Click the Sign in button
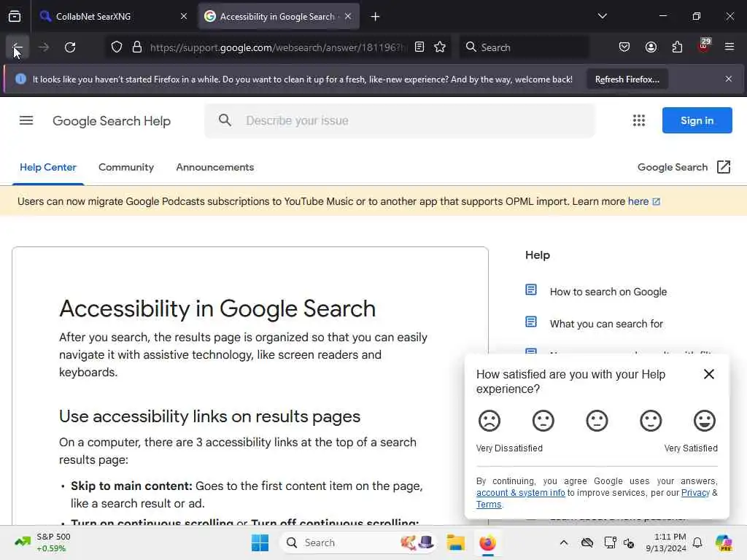The height and width of the screenshot is (560, 747). click(697, 120)
